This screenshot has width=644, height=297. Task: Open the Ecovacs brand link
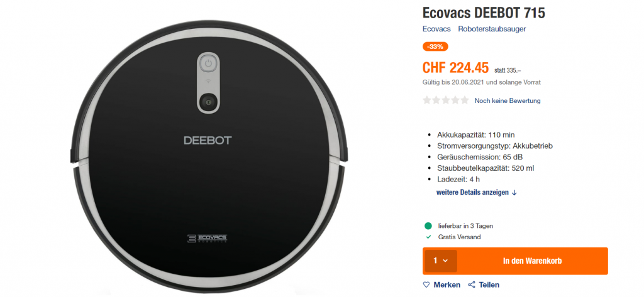click(x=436, y=29)
